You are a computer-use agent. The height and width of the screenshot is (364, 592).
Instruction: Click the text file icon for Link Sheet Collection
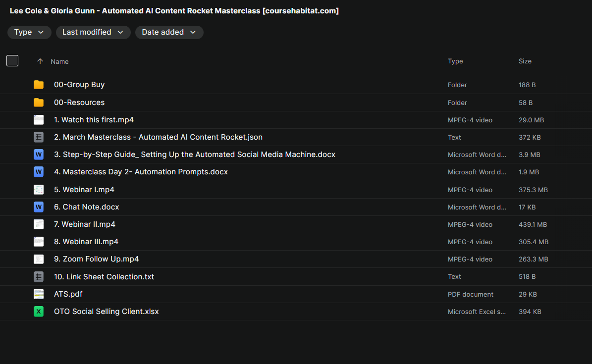tap(39, 277)
